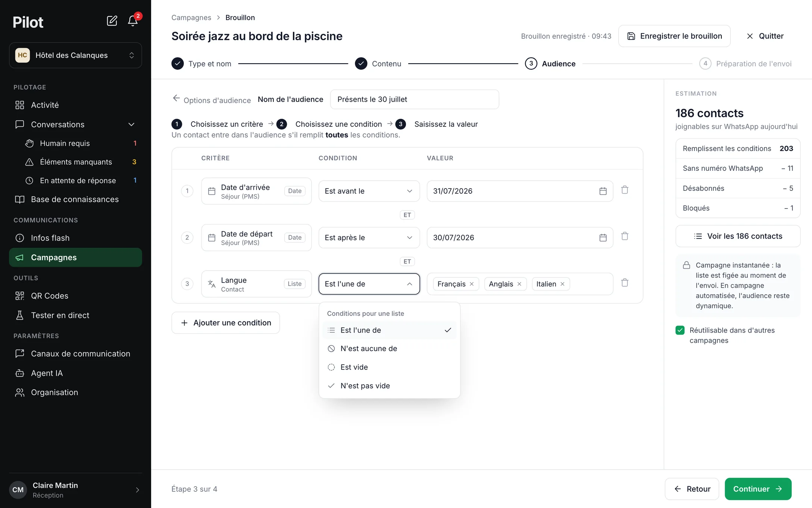Click Ajouter une condition
Screen dimensions: 812x508
click(x=226, y=323)
